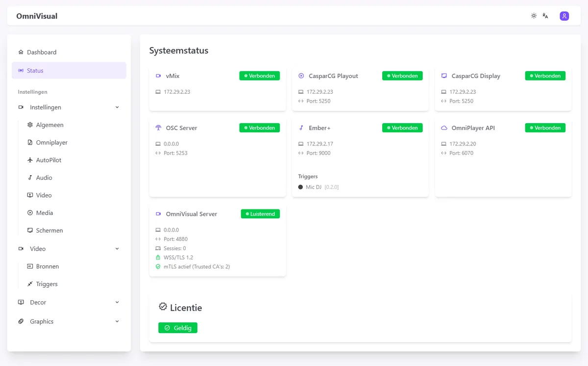Open the language translation icon
Viewport: 588px width, 366px height.
[x=545, y=16]
